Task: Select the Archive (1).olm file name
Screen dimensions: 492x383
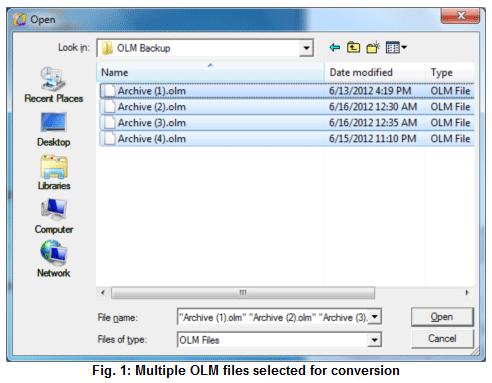Action: (152, 91)
